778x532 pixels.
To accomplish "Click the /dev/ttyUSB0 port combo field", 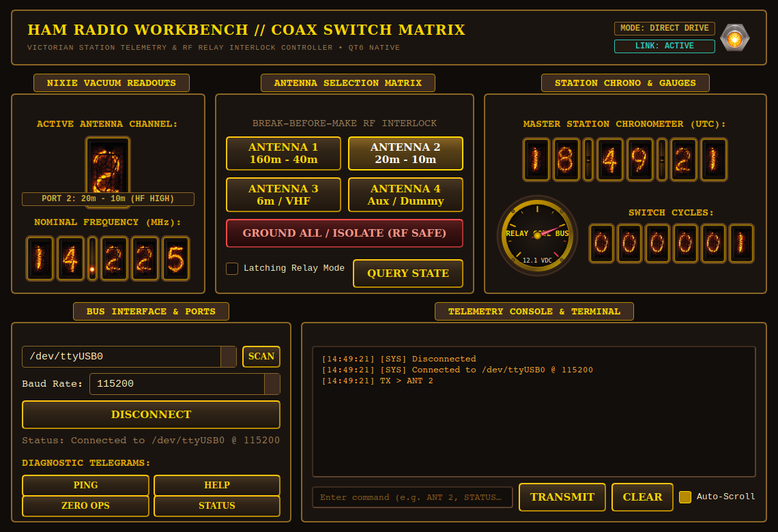I will 129,357.
